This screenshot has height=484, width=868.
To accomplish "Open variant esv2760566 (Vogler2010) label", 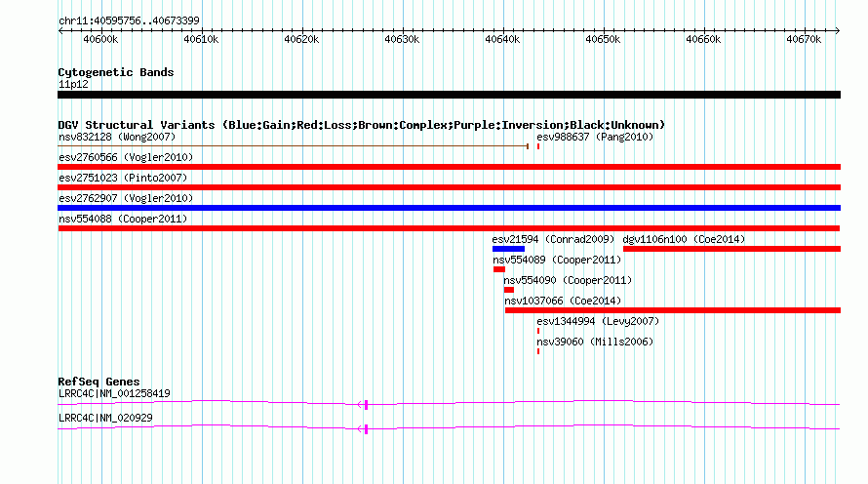I will coord(126,157).
